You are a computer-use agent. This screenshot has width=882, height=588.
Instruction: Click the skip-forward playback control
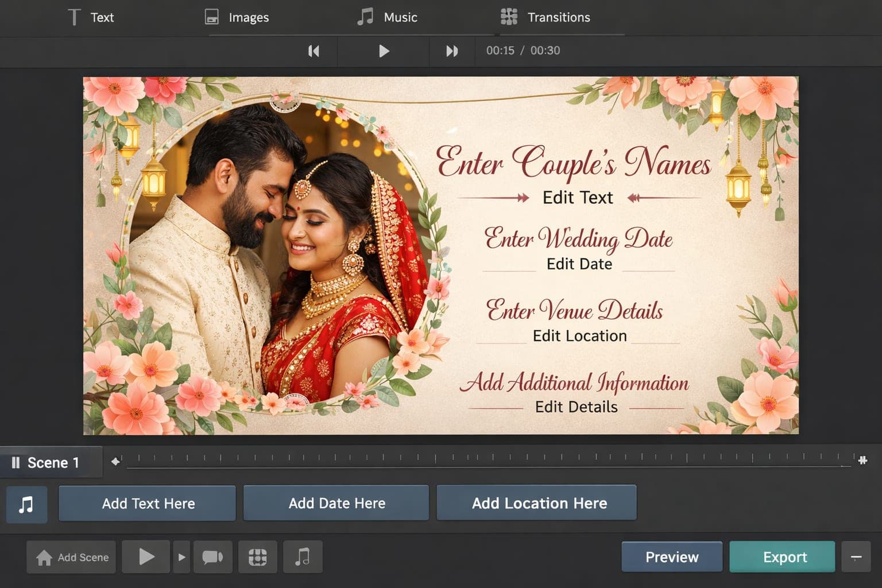[451, 51]
